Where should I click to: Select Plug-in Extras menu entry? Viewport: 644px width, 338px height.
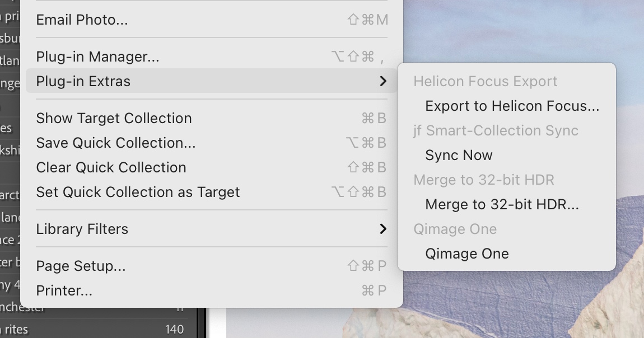[212, 81]
